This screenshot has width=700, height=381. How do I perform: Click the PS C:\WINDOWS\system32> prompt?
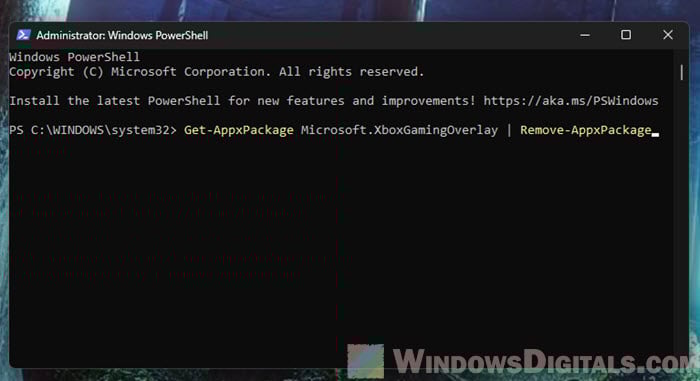click(x=93, y=130)
